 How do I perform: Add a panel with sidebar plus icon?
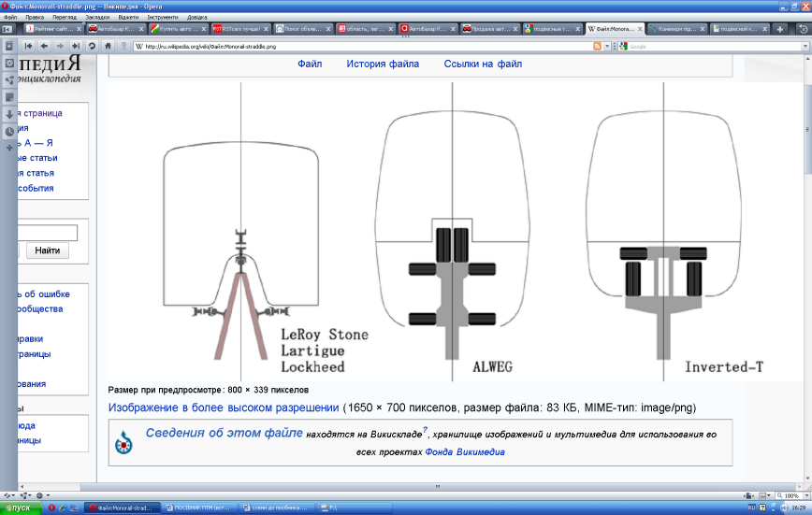point(9,148)
